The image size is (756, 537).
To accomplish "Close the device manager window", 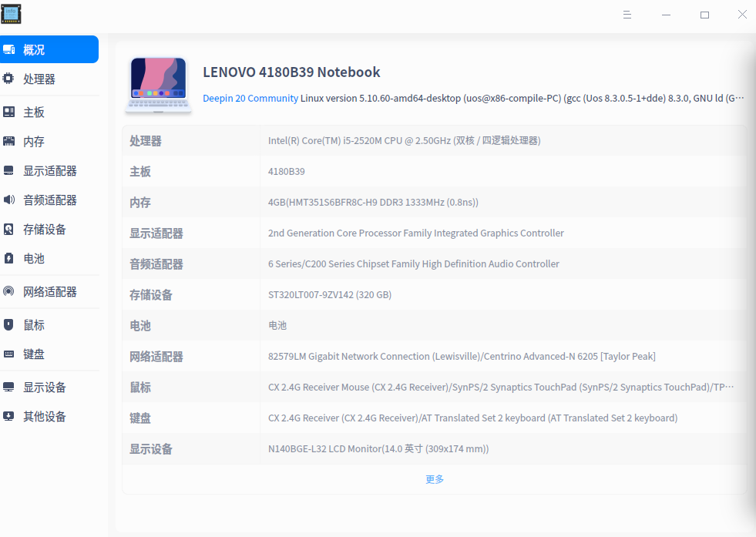I will point(742,15).
